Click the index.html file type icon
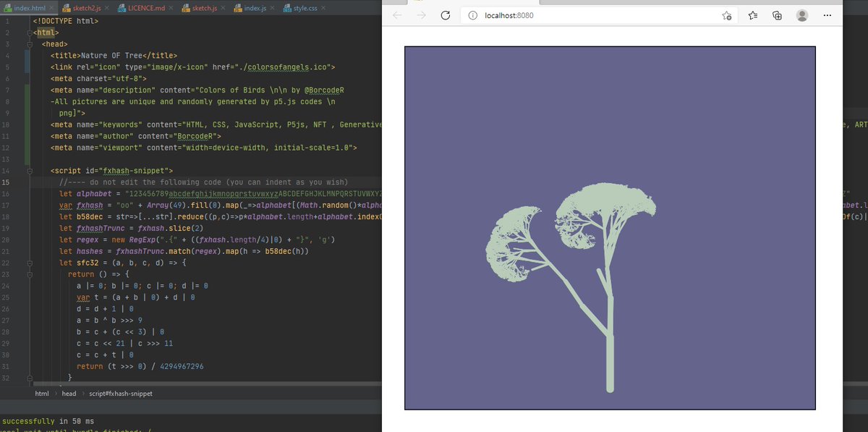The height and width of the screenshot is (432, 868). pos(8,8)
